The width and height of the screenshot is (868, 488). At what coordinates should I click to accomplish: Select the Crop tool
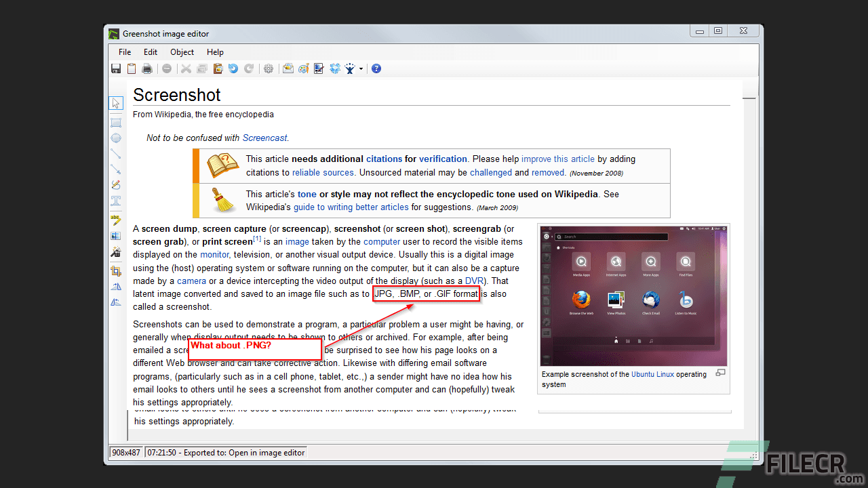click(x=116, y=270)
